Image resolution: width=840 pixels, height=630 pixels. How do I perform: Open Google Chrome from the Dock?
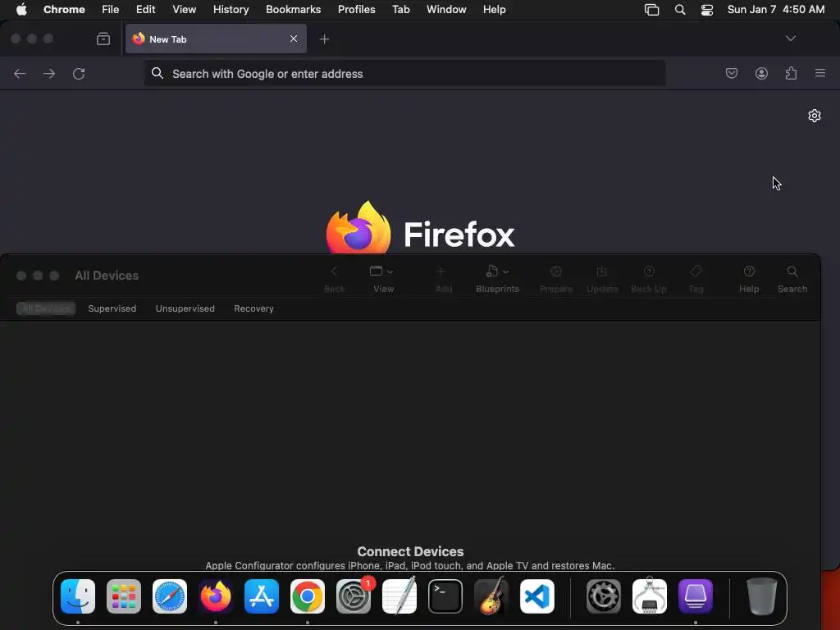coord(308,596)
